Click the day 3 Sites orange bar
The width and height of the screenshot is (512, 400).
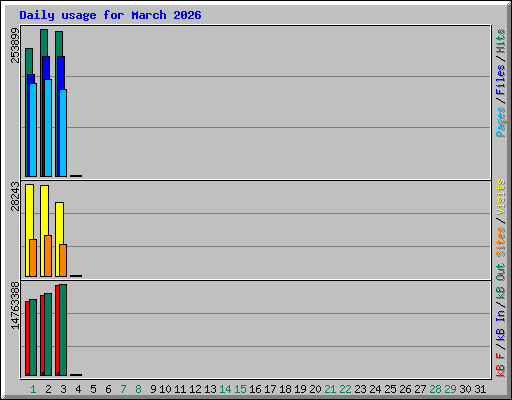63,260
